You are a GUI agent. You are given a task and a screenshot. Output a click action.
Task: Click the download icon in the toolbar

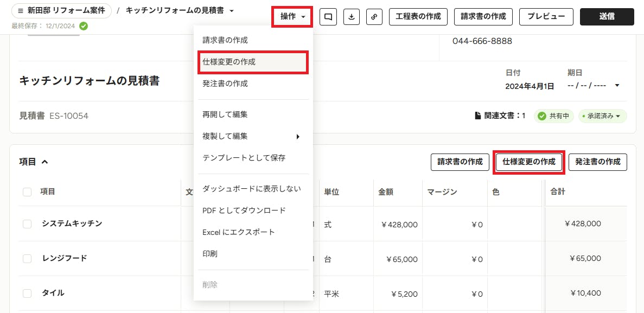[351, 17]
